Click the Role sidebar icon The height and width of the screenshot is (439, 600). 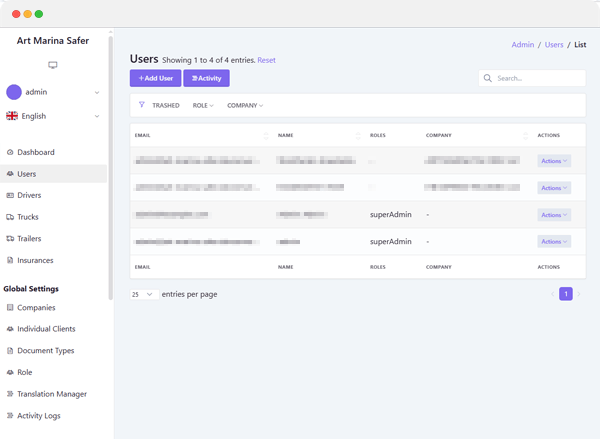(x=10, y=372)
